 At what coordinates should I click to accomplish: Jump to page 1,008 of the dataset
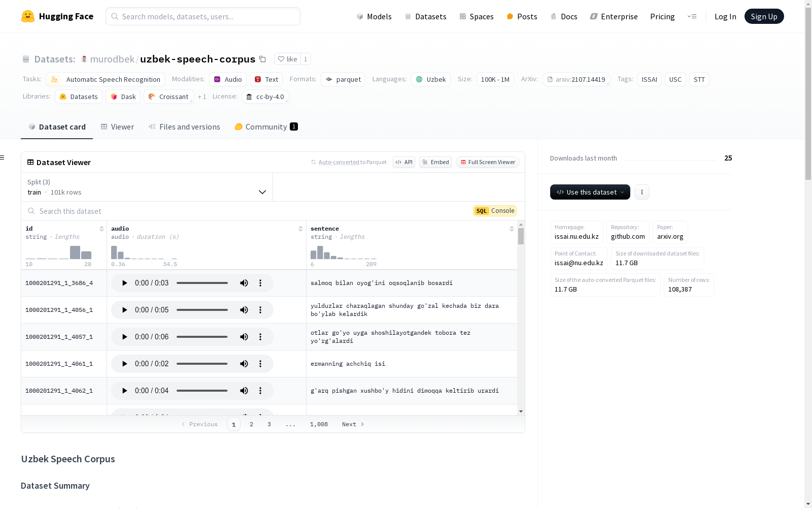319,424
